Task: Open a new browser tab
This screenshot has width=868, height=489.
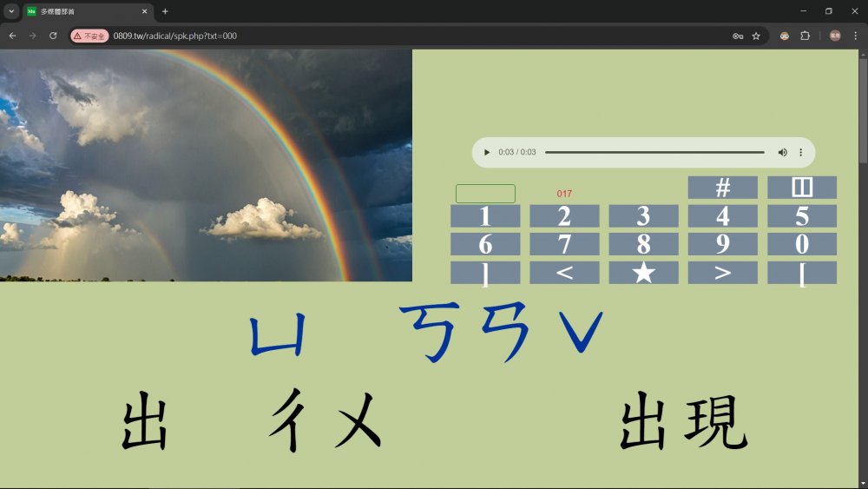Action: point(165,11)
